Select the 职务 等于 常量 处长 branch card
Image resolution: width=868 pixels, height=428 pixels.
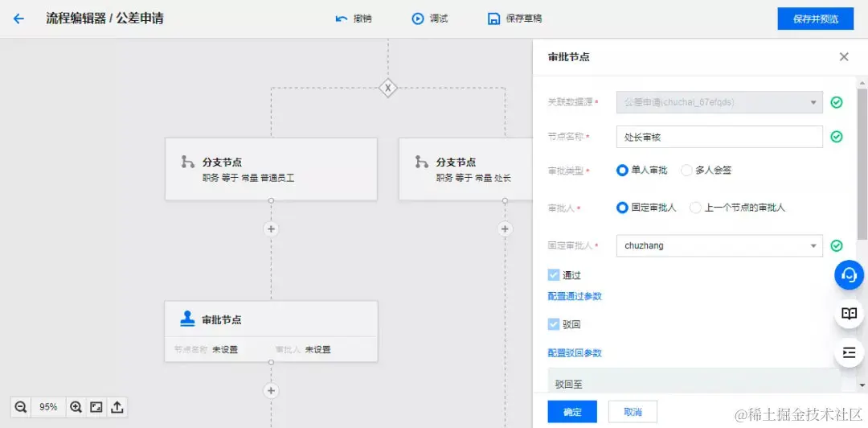tap(465, 169)
